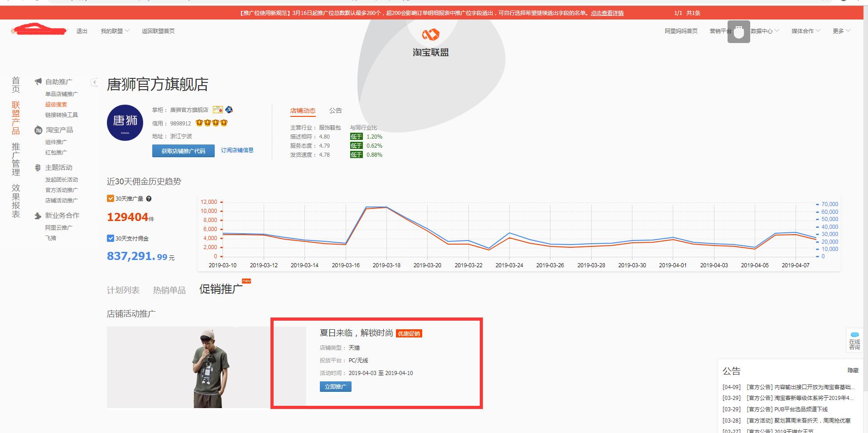Viewport: 868px width, 433px height.
Task: Click the 订阅店铺信息 link
Action: coord(237,150)
